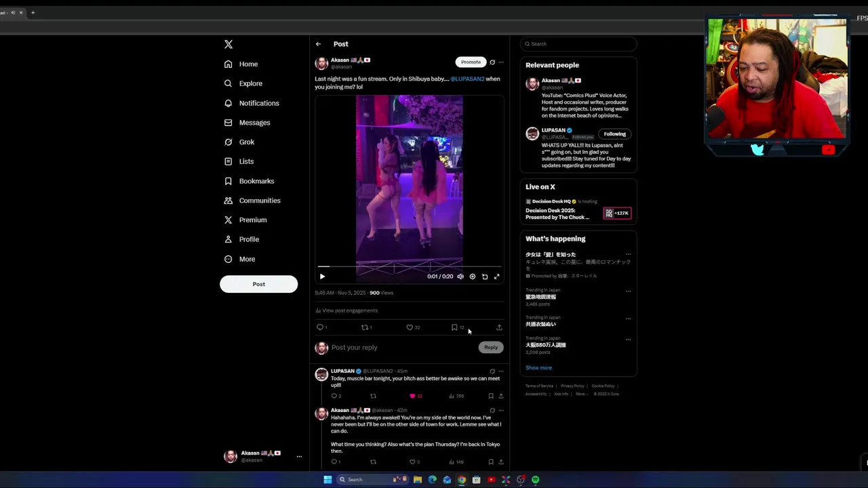868x488 pixels.
Task: Open the video settings gear
Action: click(473, 277)
